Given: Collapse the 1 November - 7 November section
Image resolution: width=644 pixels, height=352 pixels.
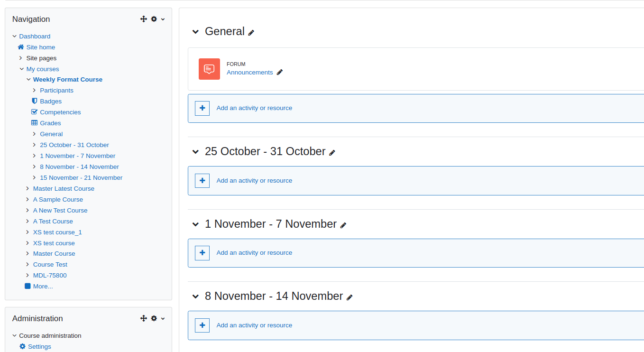Looking at the screenshot, I should [195, 224].
